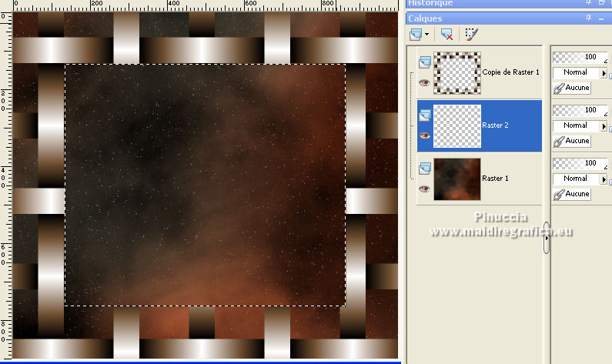Click the Edit Selection icon in Calques toolbar
Image resolution: width=612 pixels, height=364 pixels.
point(471,35)
